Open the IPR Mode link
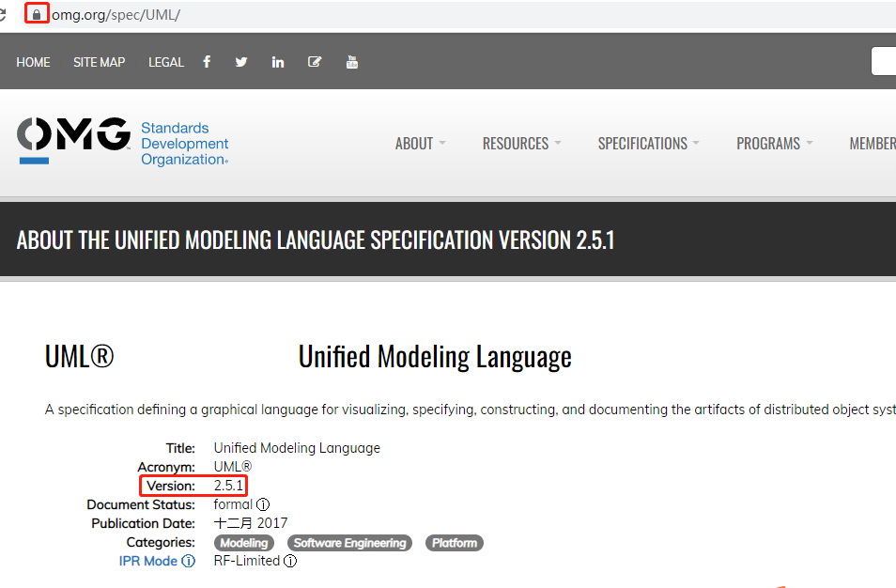 pos(148,561)
